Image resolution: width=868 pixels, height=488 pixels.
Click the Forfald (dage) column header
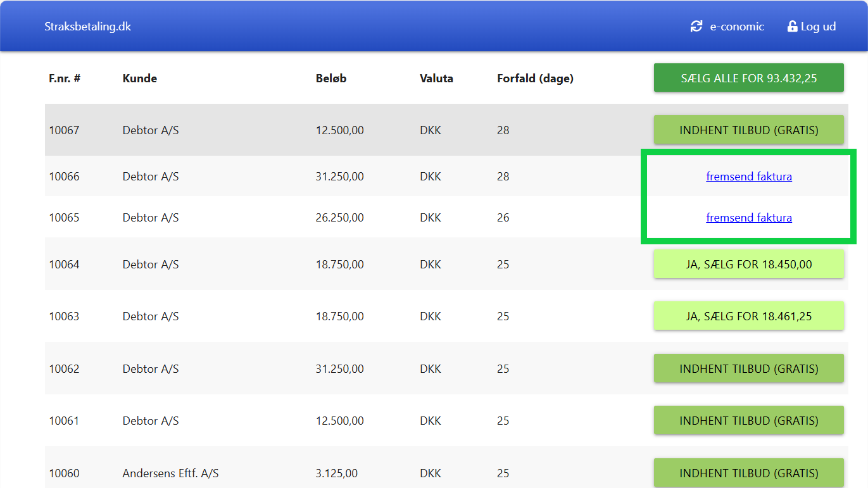click(535, 78)
